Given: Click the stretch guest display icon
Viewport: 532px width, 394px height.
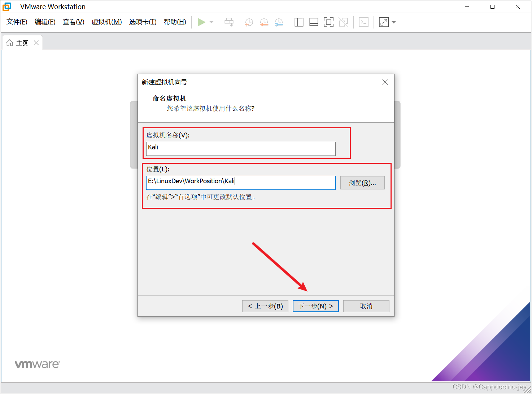Looking at the screenshot, I should (x=384, y=22).
